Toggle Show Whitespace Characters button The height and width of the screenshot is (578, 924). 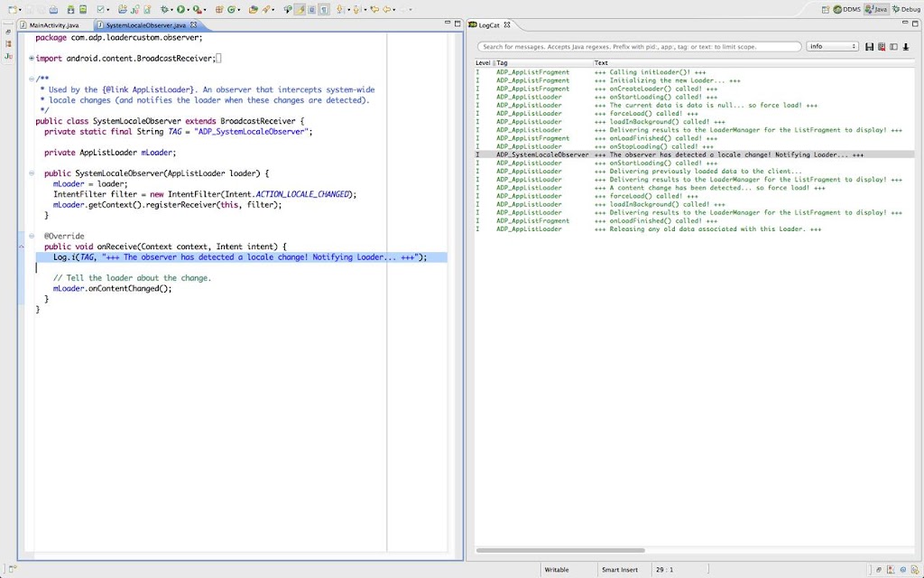coord(324,9)
